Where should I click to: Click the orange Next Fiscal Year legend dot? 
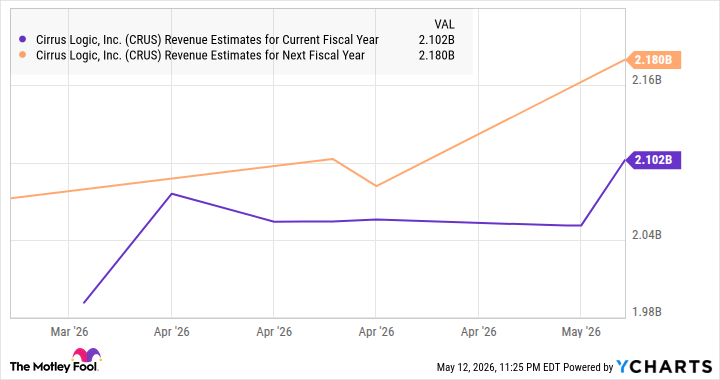[x=22, y=55]
